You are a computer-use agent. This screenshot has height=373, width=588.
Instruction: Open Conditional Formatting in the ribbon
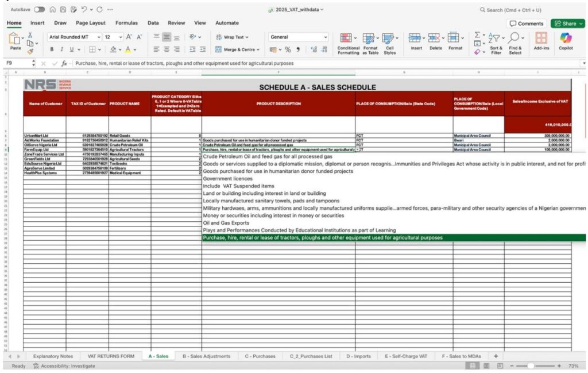coord(348,42)
